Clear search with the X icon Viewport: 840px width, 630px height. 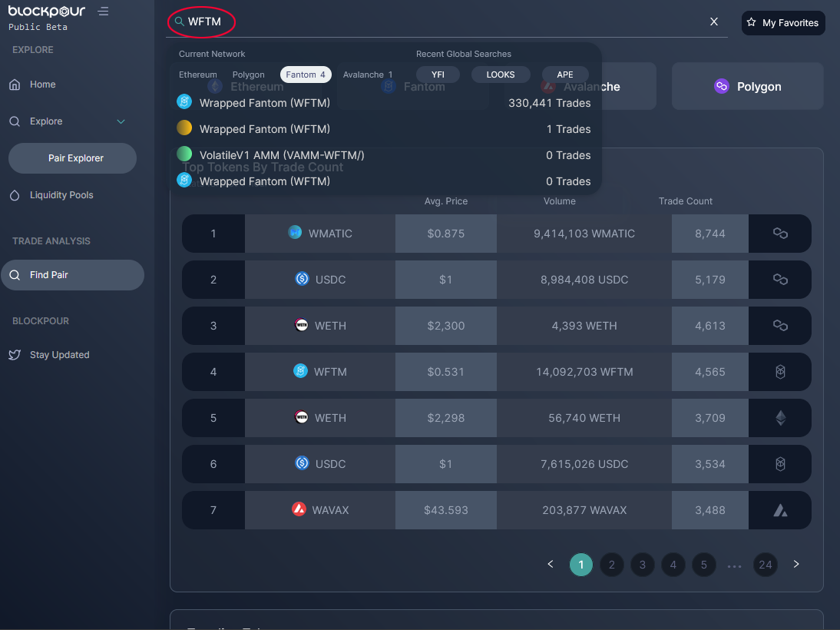[714, 22]
